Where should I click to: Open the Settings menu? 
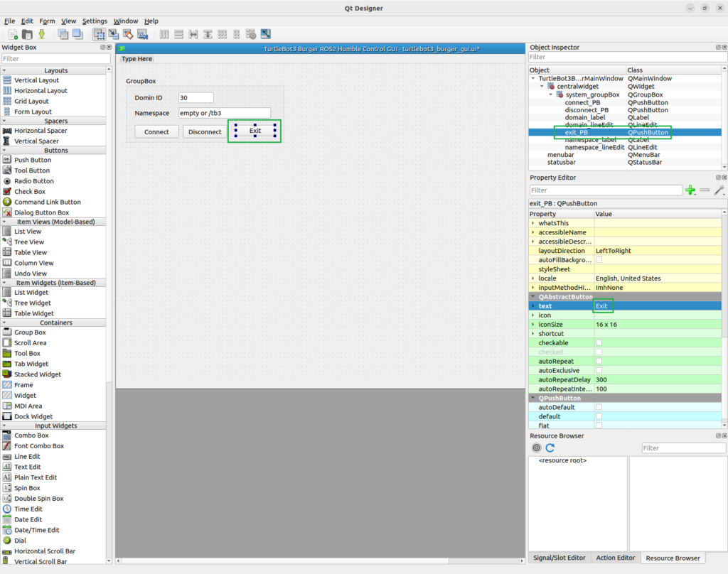tap(95, 21)
